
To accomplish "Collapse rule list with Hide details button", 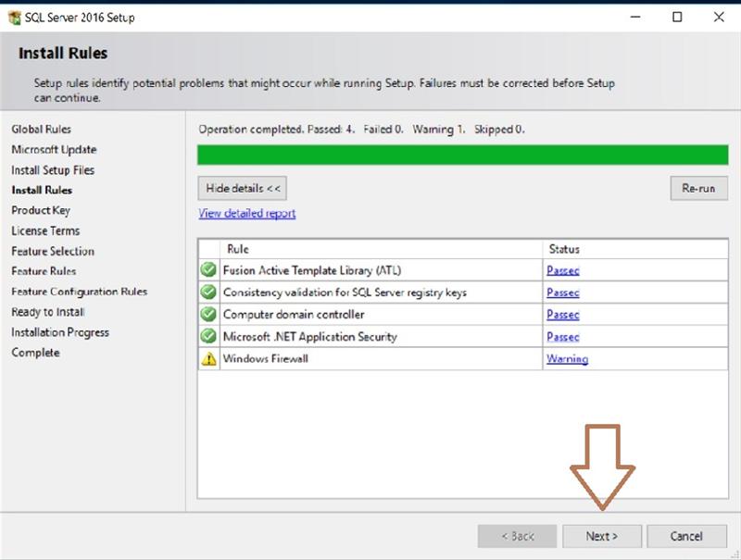I will (243, 188).
